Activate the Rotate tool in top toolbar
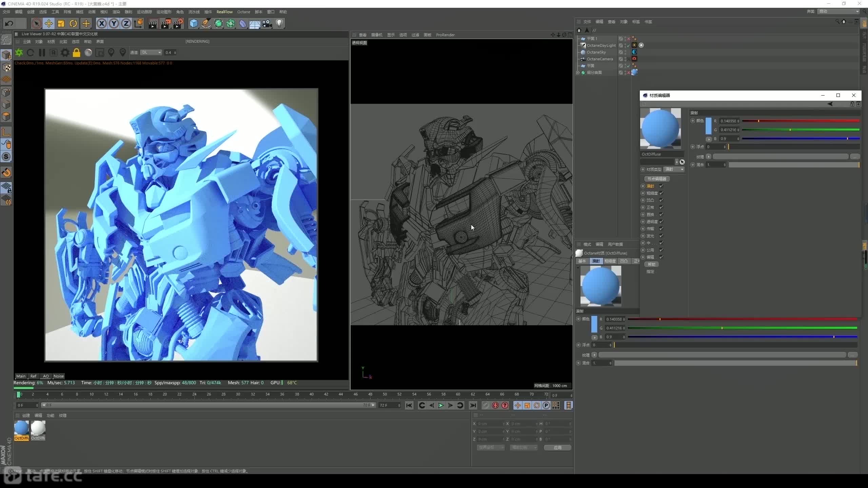This screenshot has height=488, width=868. pyautogui.click(x=73, y=23)
